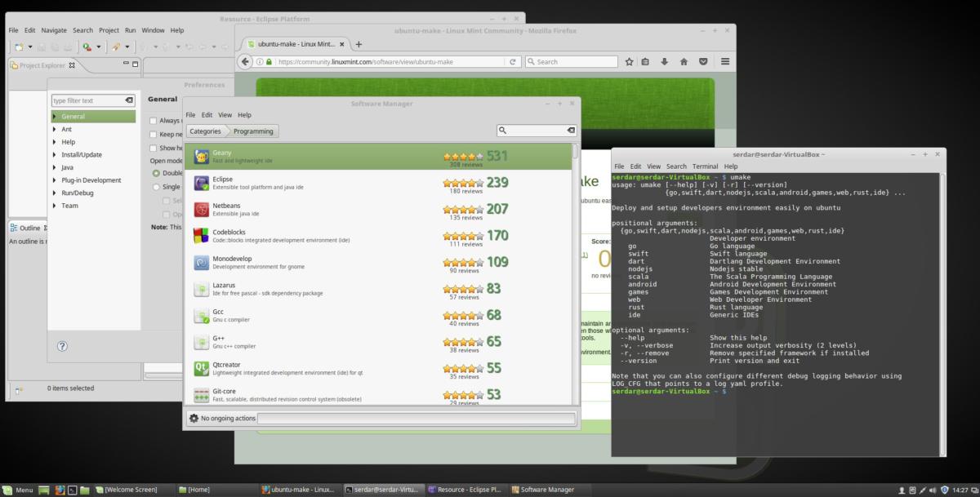Show Firefox bookmarks list icon

click(x=645, y=61)
